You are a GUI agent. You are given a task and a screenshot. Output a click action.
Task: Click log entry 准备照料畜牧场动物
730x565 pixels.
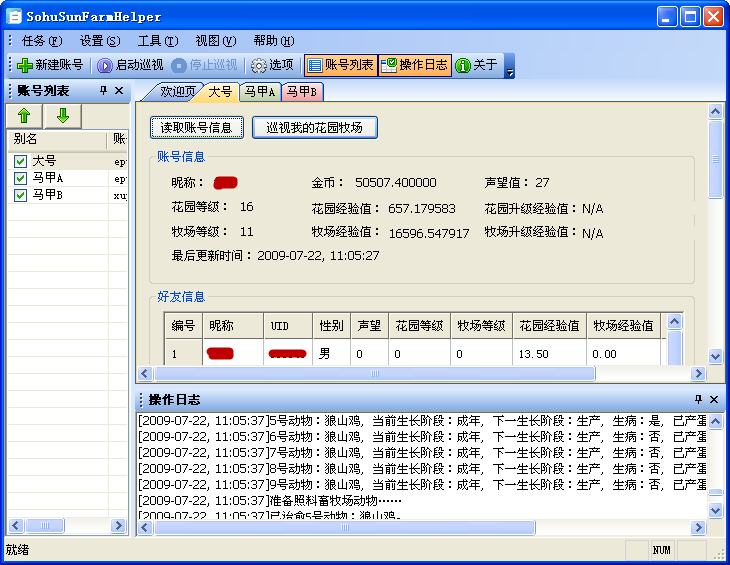[x=270, y=501]
